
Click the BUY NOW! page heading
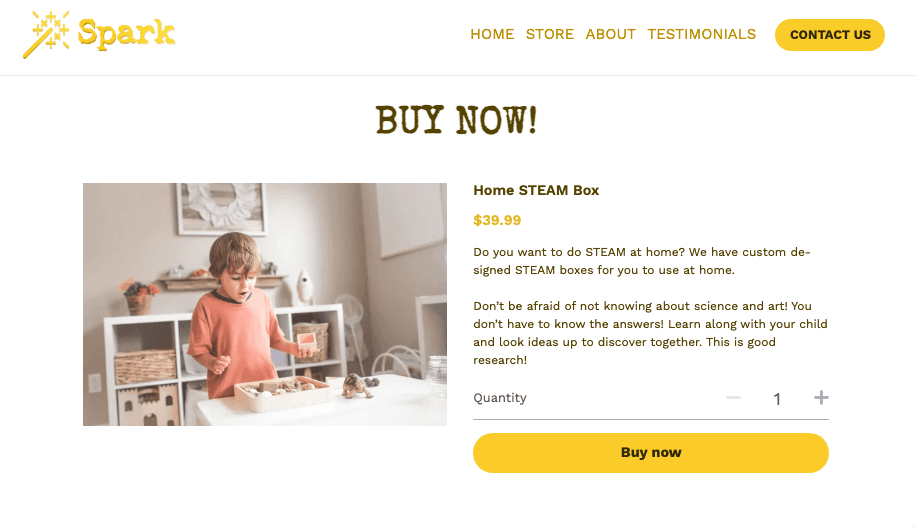tap(457, 121)
